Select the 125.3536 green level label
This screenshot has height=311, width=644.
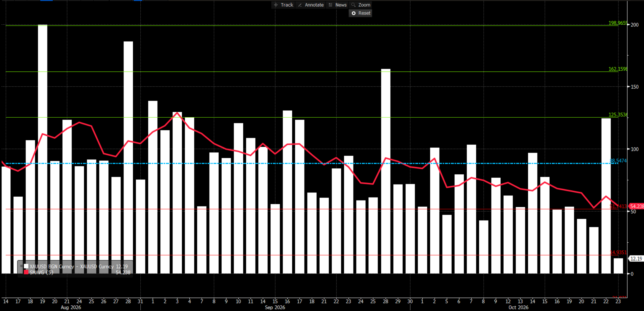618,115
